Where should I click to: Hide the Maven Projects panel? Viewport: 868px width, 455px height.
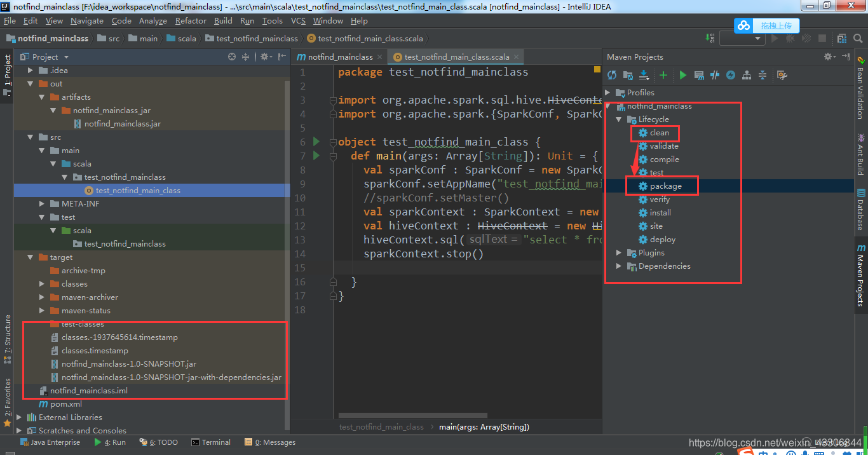846,57
